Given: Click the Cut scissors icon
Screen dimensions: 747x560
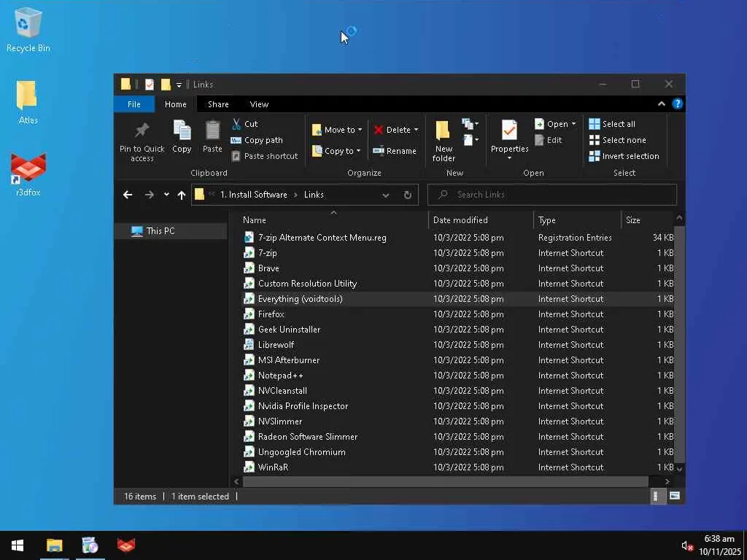Looking at the screenshot, I should point(236,124).
